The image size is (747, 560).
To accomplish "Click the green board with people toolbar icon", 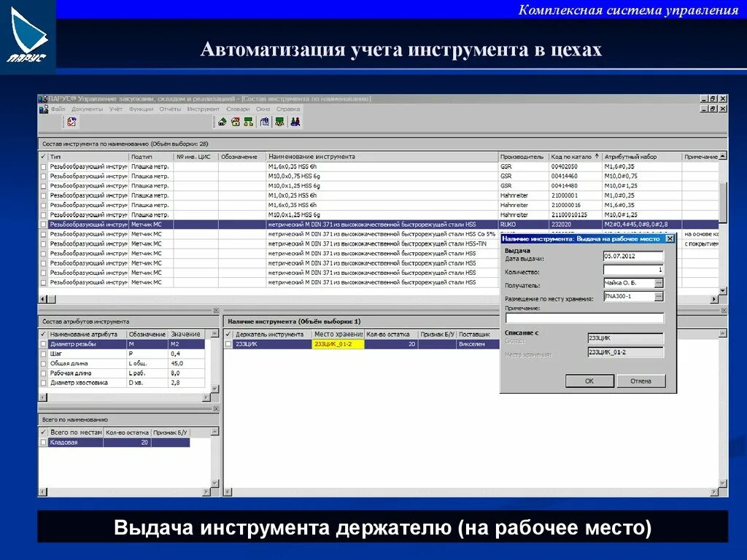I will pyautogui.click(x=279, y=122).
